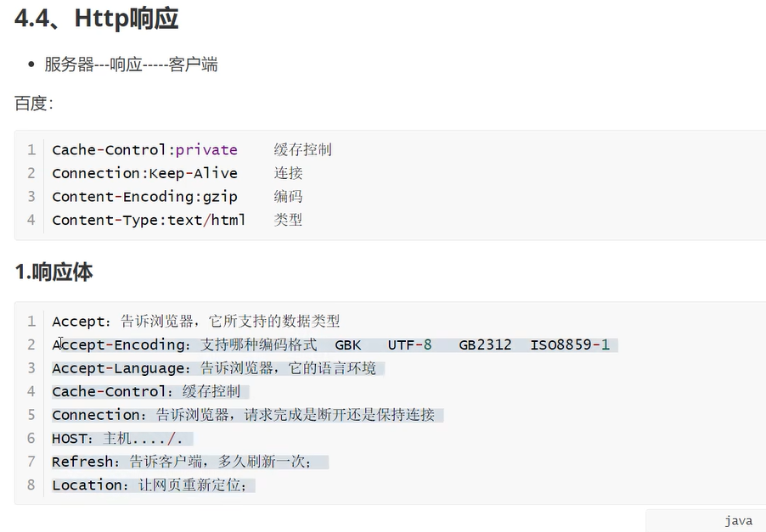The width and height of the screenshot is (766, 532).
Task: Click the "4.4、Http响应" heading
Action: tap(97, 19)
